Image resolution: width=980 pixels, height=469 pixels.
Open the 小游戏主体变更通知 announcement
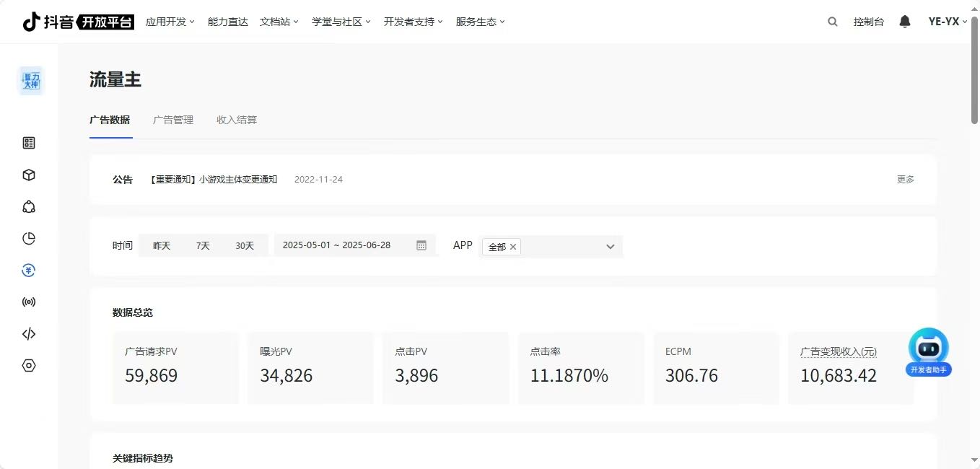pyautogui.click(x=214, y=180)
